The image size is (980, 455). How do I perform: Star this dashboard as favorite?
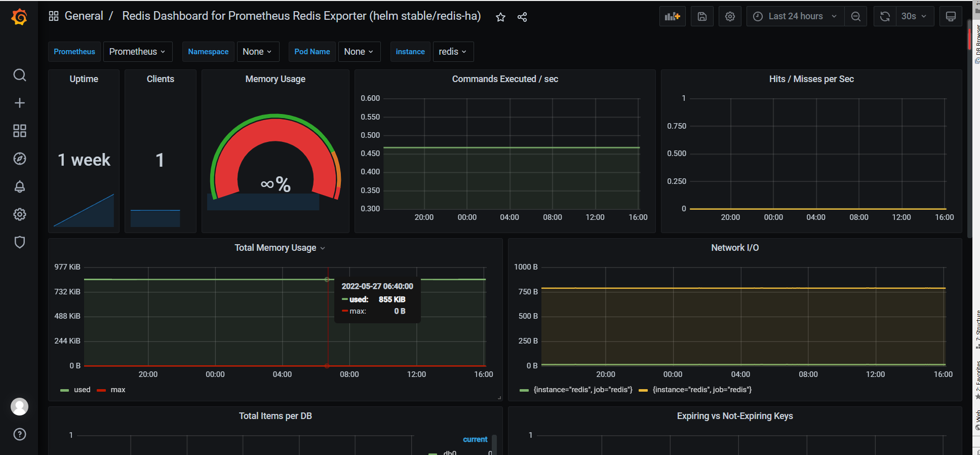(x=500, y=17)
